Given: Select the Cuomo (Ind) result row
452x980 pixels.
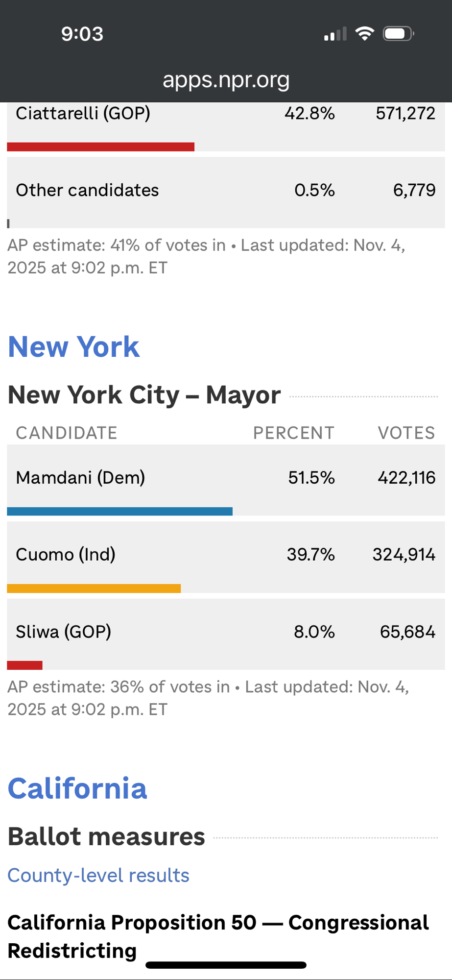Looking at the screenshot, I should click(226, 555).
